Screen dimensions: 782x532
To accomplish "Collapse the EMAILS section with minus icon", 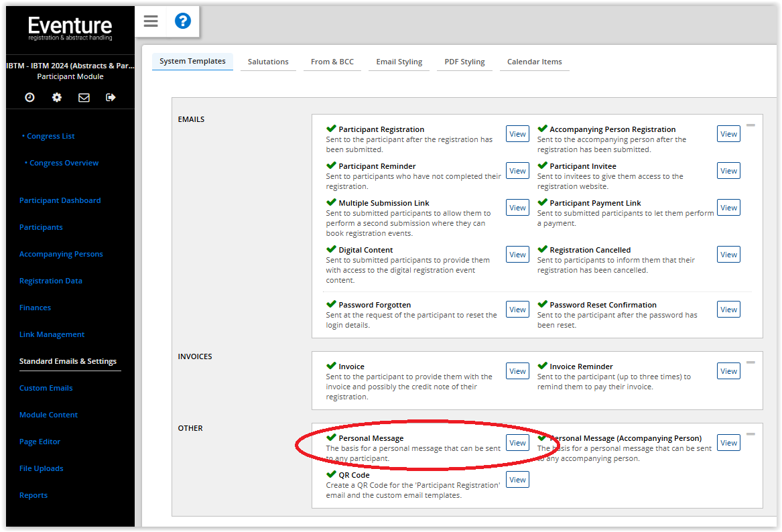I will 751,125.
